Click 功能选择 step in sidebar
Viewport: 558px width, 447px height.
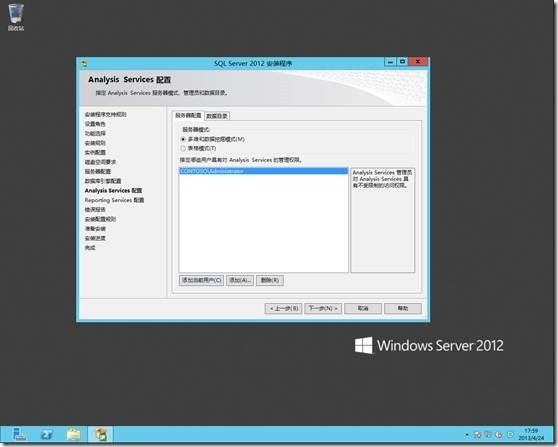pos(95,133)
